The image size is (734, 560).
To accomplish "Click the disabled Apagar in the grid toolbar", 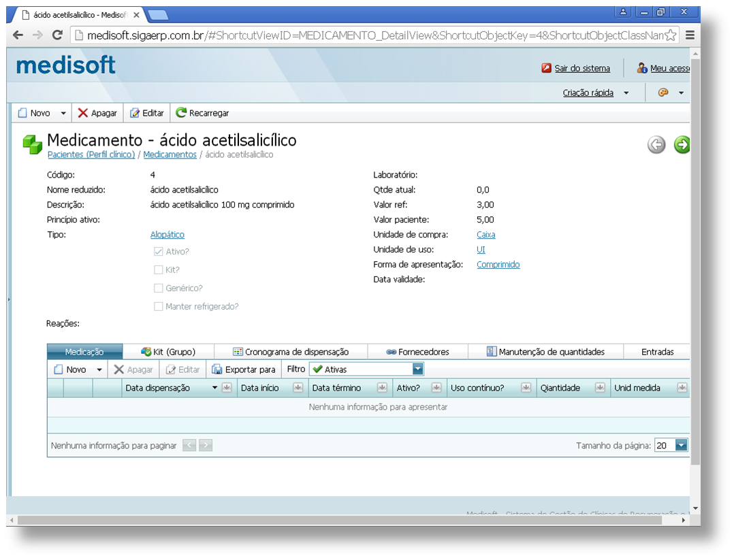I will pyautogui.click(x=133, y=369).
